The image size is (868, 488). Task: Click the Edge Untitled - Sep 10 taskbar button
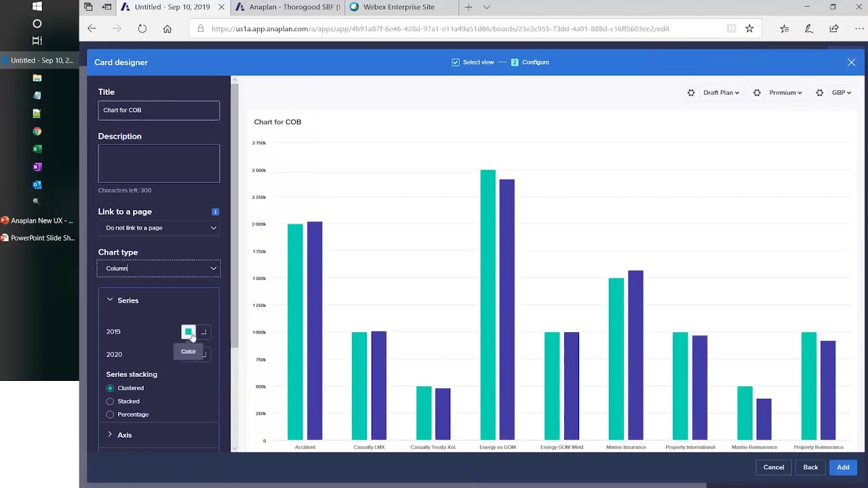[x=38, y=60]
